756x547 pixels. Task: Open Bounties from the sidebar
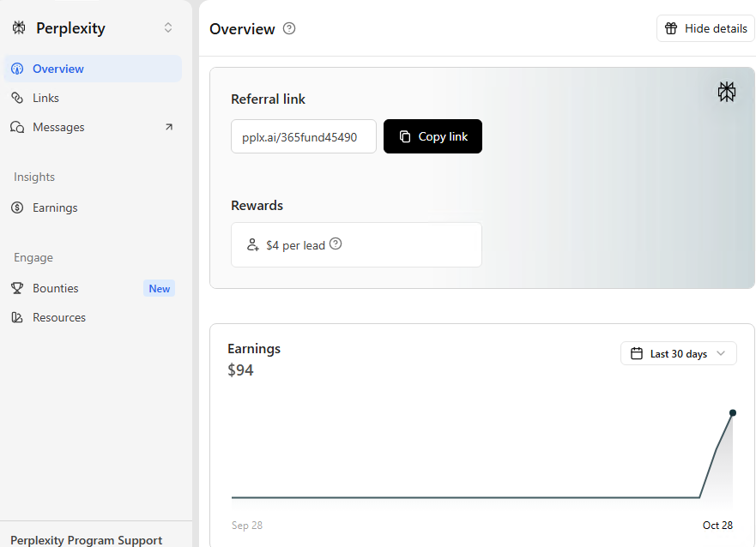56,288
